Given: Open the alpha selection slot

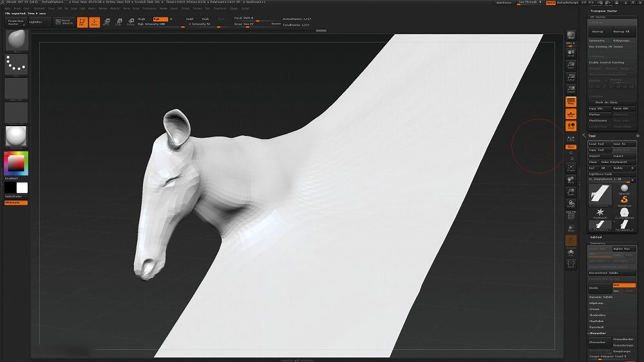Looking at the screenshot, I should 16,89.
